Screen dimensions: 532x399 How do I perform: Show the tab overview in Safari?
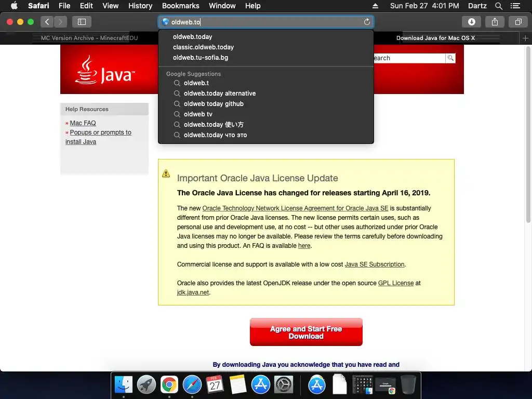click(x=518, y=22)
